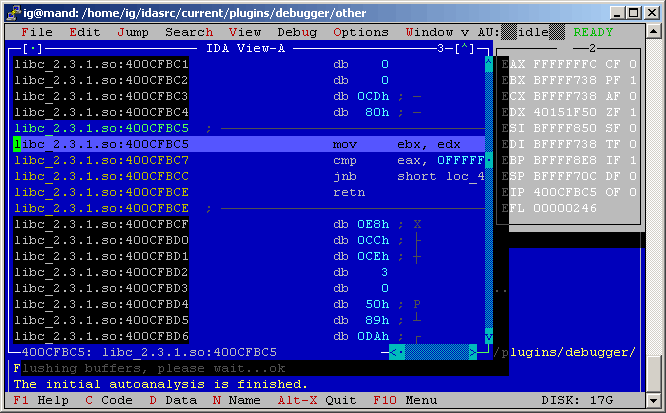
Task: Click N Name shortcut in status line
Action: pos(237,400)
